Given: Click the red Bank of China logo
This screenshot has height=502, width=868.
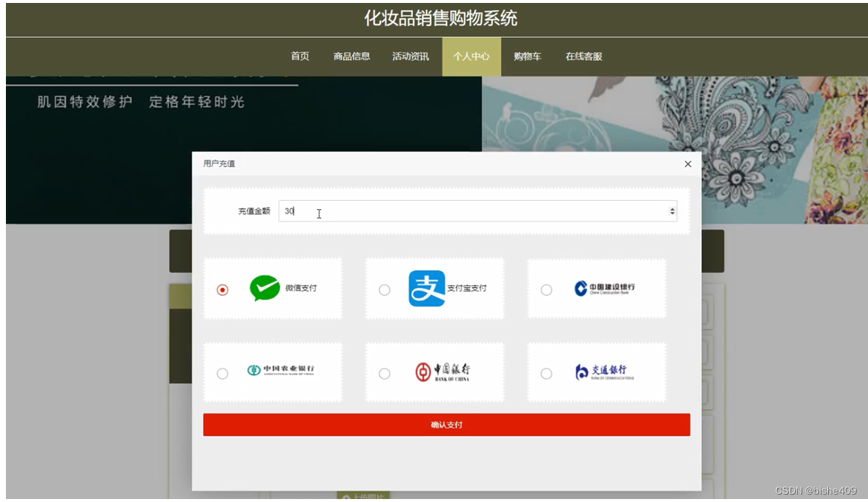Looking at the screenshot, I should pos(443,372).
